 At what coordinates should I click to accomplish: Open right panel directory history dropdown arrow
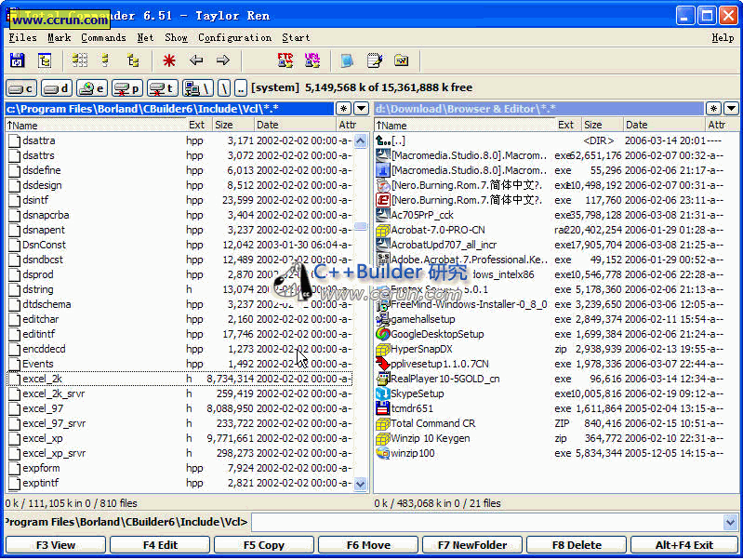(731, 109)
